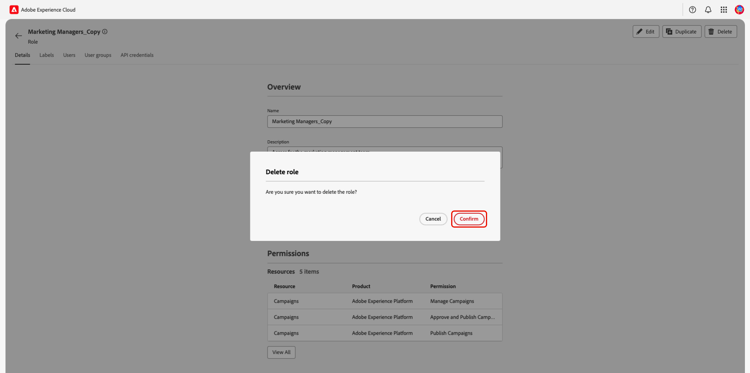The image size is (750, 373).
Task: Click info icon next to Marketing Managers_Copy
Action: 105,32
